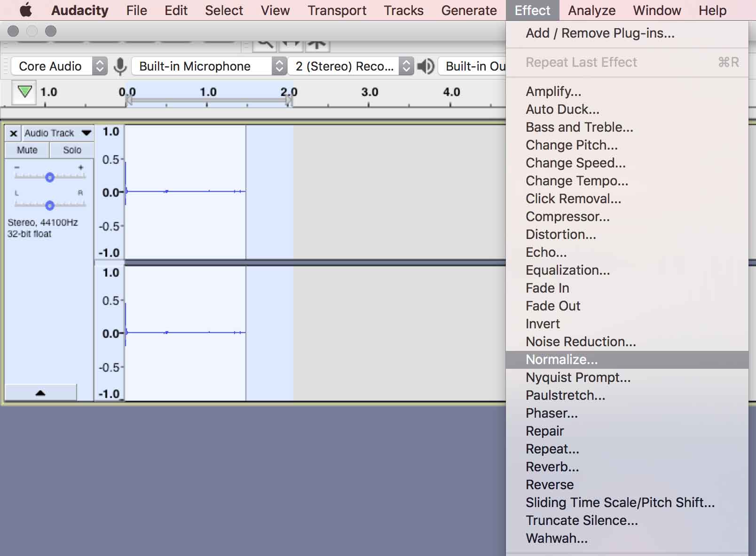The height and width of the screenshot is (556, 756).
Task: Select Truncate Silence... effect
Action: tap(627, 520)
